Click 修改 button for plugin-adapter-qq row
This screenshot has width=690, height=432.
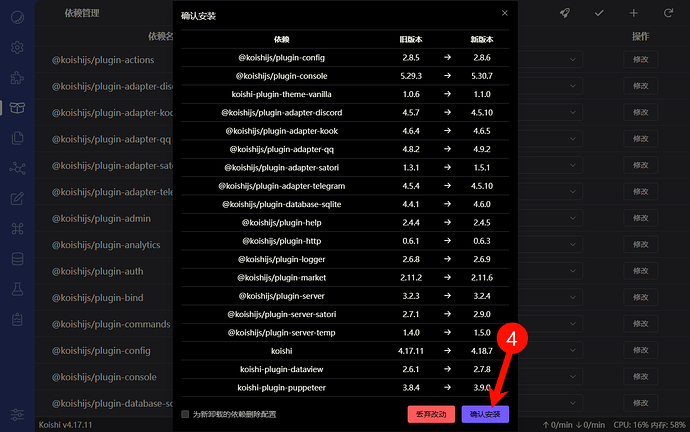click(x=640, y=139)
